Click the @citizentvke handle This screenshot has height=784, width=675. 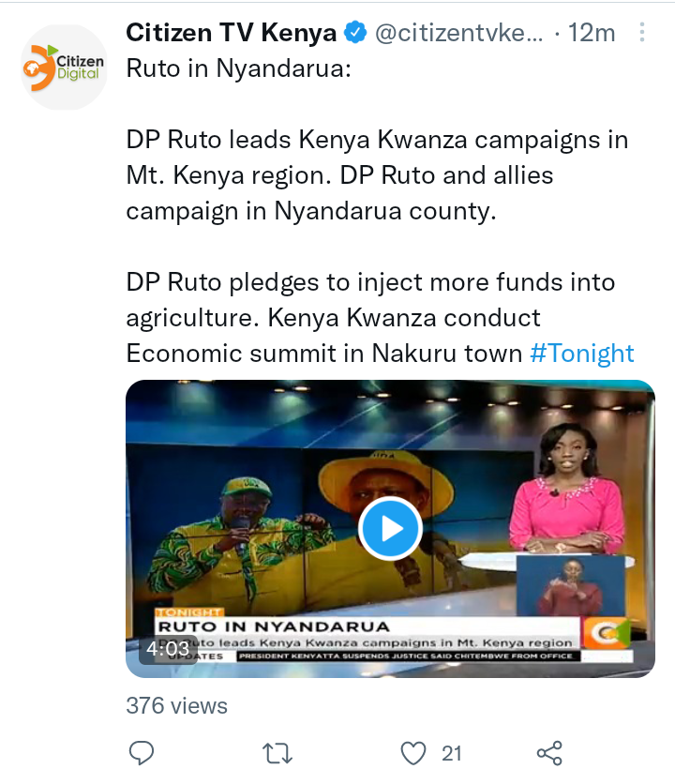pos(458,33)
